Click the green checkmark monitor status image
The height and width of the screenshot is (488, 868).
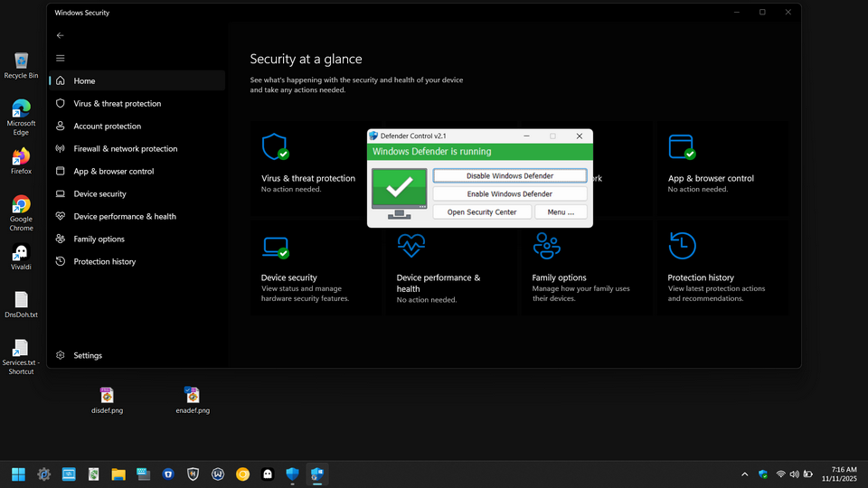(x=399, y=193)
